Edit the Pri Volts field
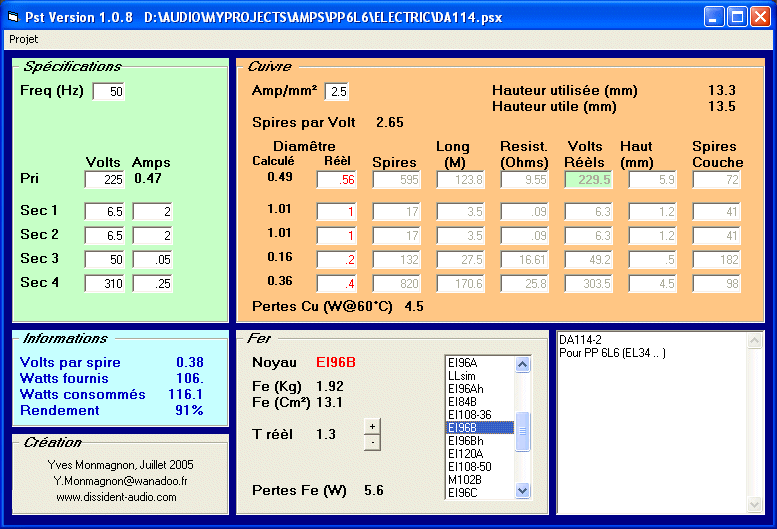The image size is (777, 529). coord(104,180)
